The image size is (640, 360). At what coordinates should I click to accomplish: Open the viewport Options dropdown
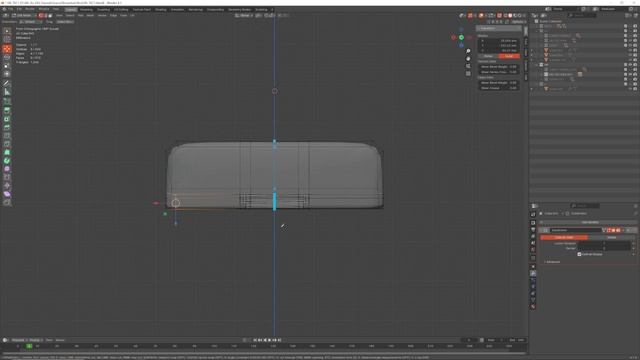(518, 22)
